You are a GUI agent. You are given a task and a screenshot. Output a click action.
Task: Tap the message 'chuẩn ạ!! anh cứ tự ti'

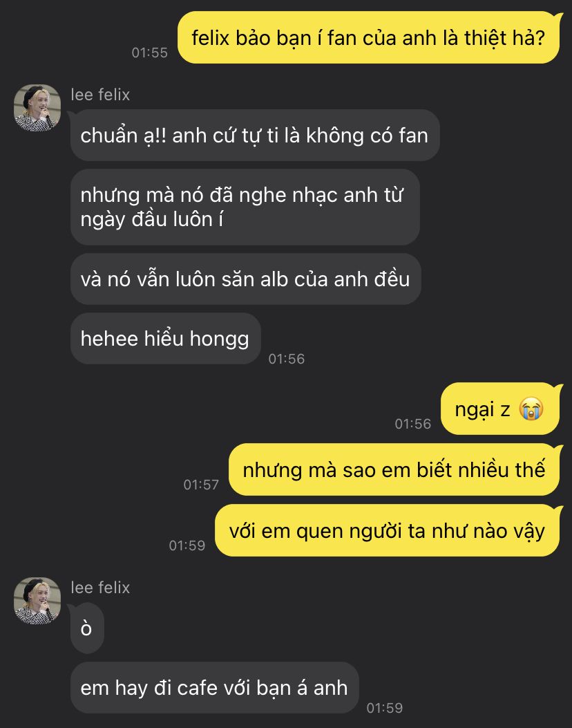click(x=255, y=136)
